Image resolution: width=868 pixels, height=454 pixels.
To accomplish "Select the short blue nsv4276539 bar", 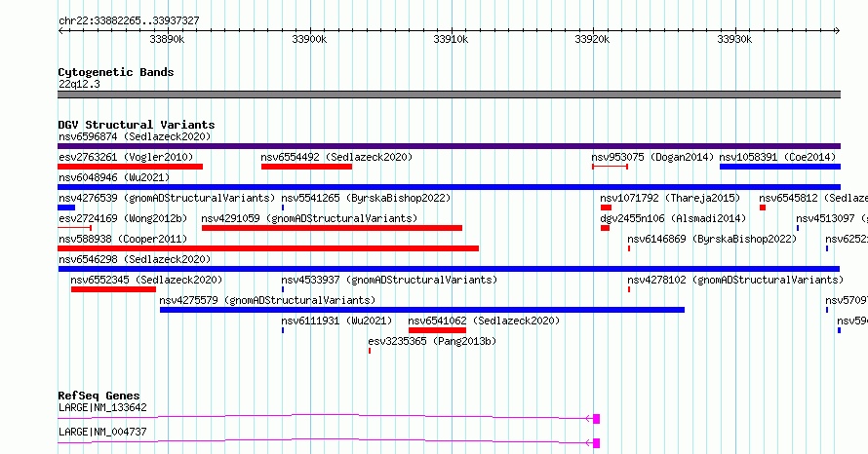I will point(66,208).
